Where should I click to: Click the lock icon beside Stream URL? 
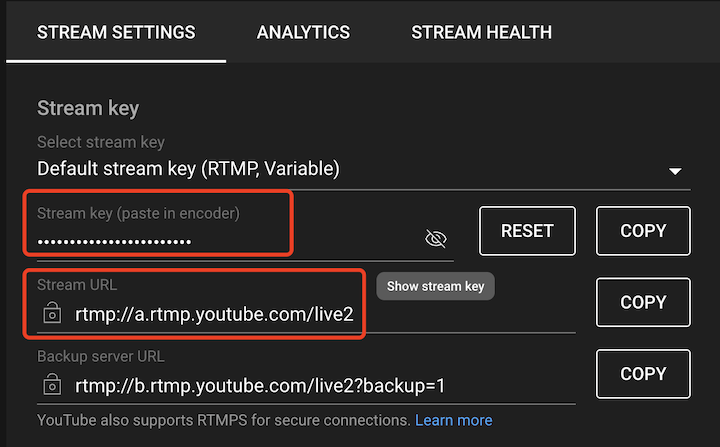coord(53,315)
